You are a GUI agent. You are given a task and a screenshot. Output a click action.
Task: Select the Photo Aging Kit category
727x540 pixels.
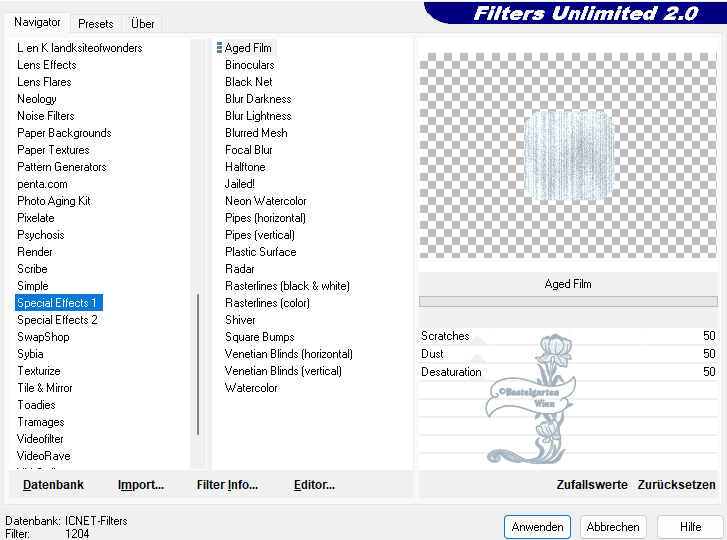54,201
